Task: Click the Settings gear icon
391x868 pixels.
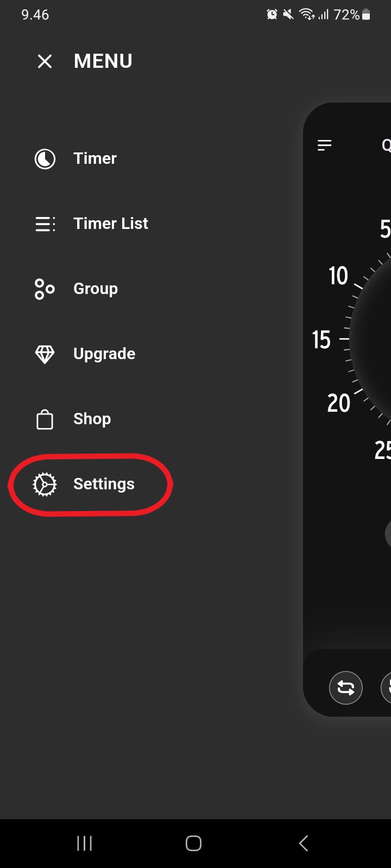Action: [45, 484]
